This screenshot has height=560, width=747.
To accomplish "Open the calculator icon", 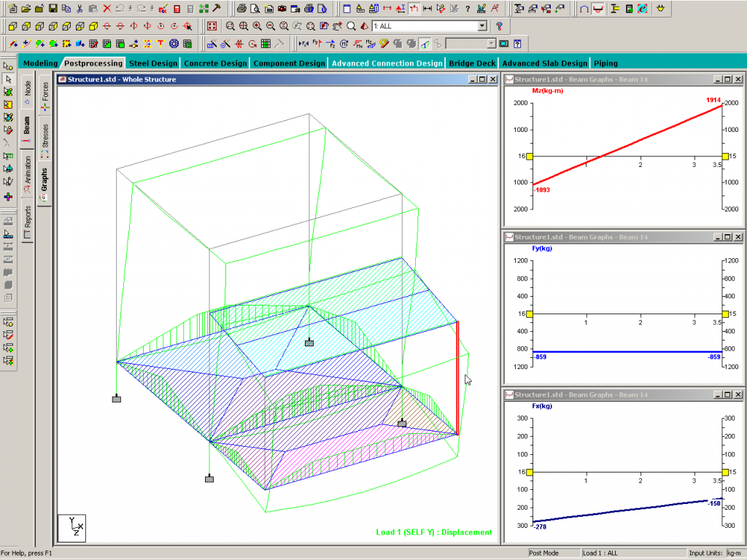I will (x=177, y=9).
